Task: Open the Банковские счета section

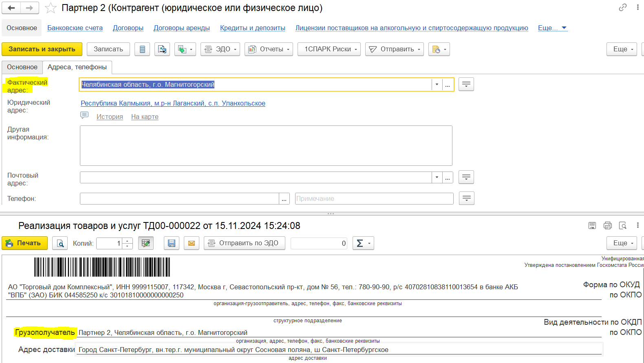Action: (75, 28)
